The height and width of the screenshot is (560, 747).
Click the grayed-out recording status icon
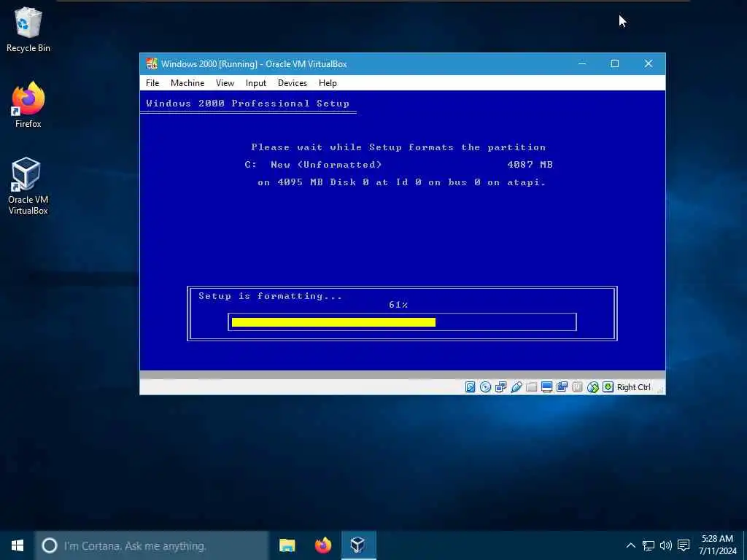(x=577, y=387)
